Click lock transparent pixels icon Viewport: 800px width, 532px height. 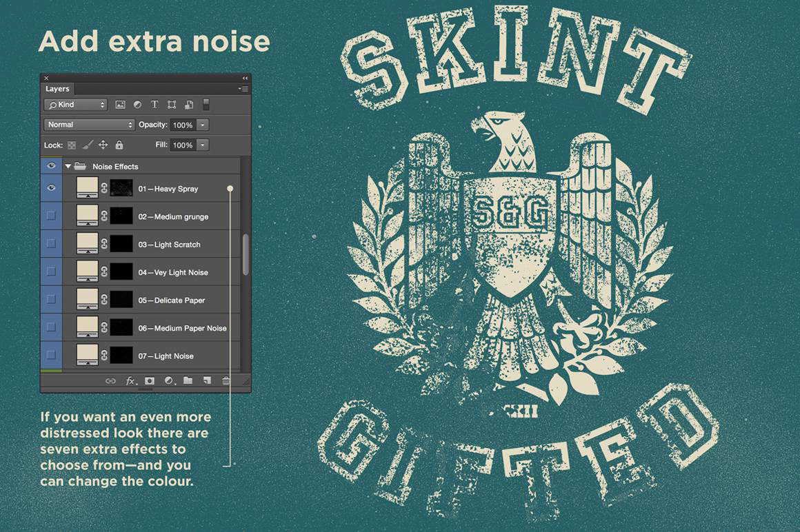[x=72, y=145]
